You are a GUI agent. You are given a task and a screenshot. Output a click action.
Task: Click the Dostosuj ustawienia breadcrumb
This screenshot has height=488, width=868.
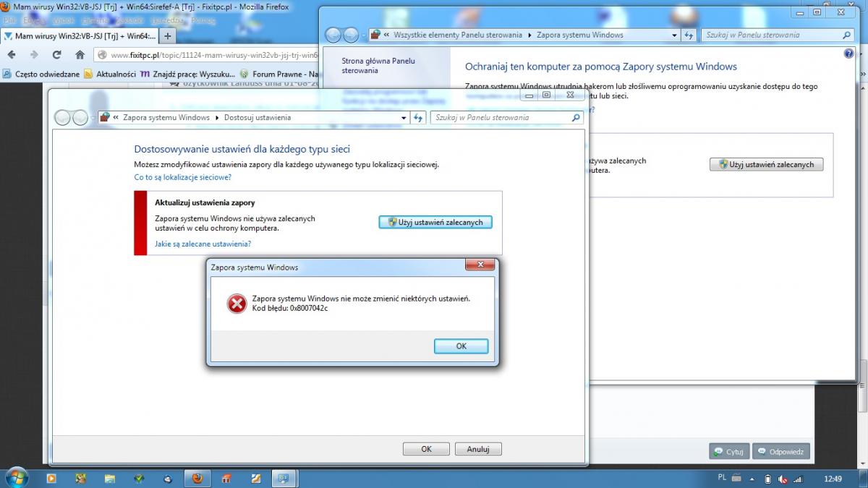point(258,118)
